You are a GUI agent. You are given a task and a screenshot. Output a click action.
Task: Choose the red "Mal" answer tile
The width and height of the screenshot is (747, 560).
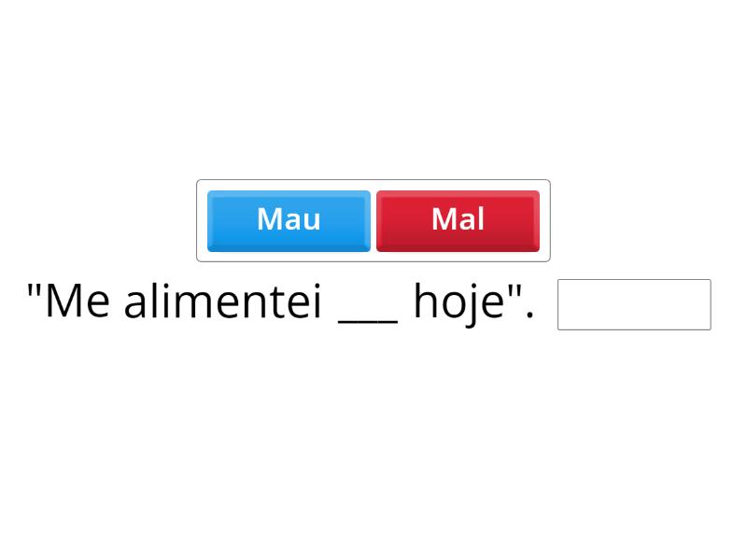tap(458, 220)
